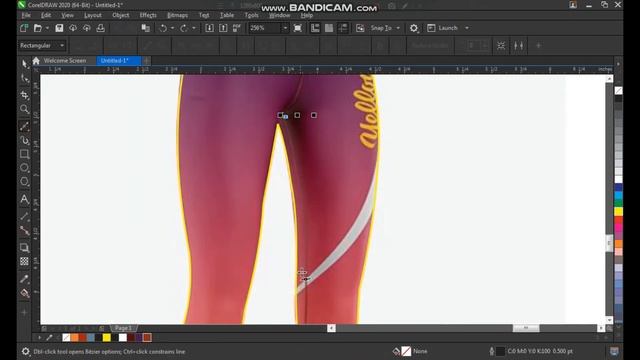Viewport: 640px width, 360px height.
Task: Open the Undo history dropdown arrow
Action: 172,28
